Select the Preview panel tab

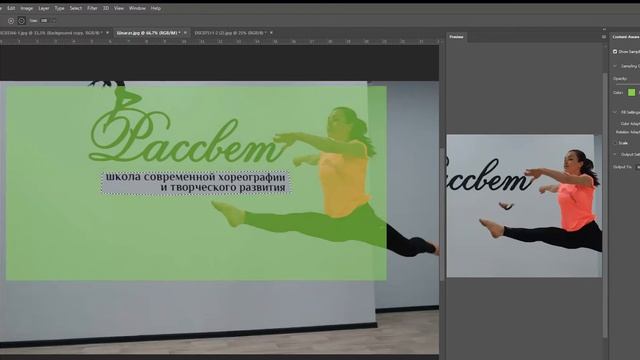456,37
